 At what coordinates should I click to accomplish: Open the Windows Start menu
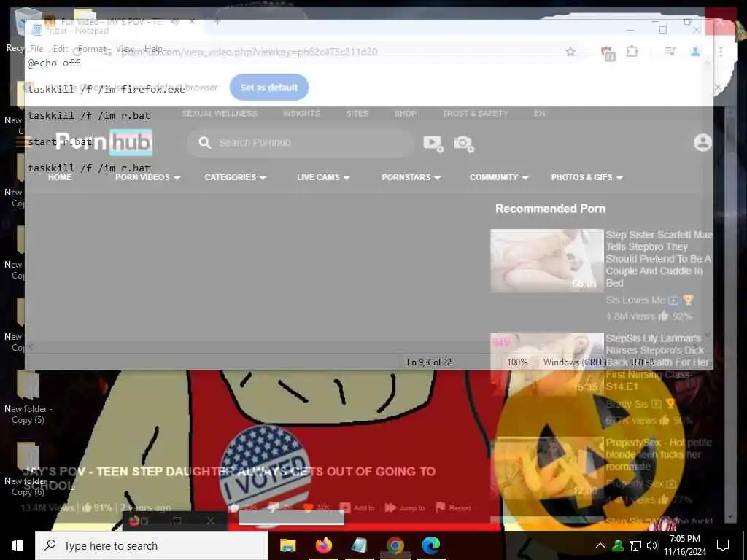click(18, 545)
